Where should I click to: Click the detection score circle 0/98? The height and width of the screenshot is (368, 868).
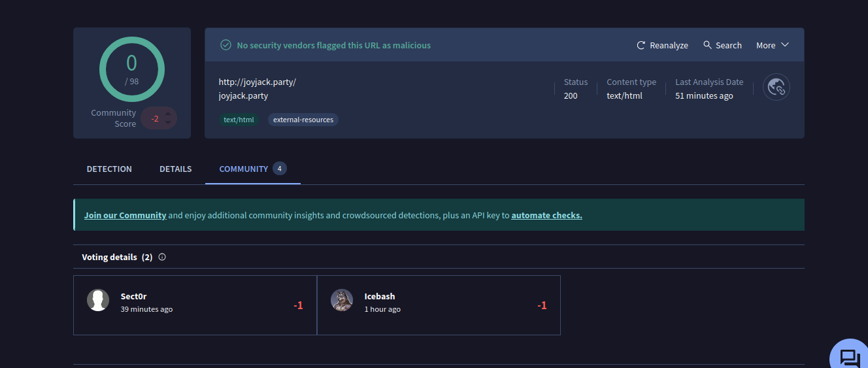132,69
